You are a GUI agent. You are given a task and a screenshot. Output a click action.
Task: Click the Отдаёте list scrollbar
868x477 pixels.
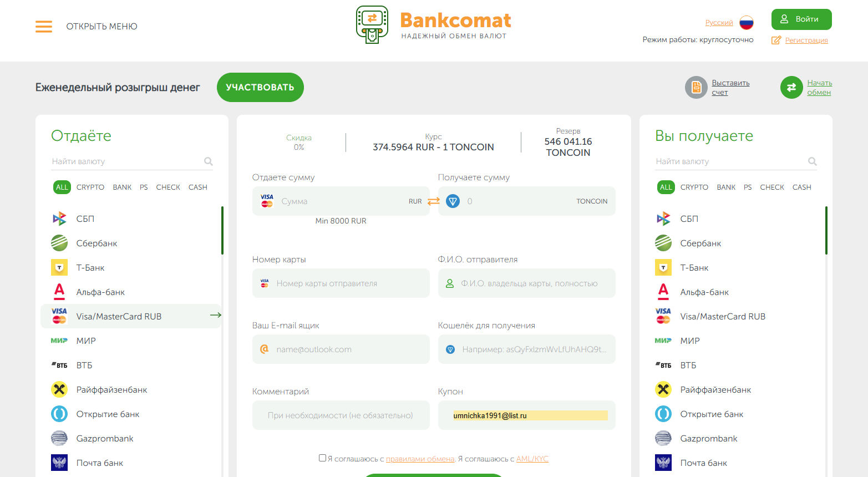[x=222, y=230]
